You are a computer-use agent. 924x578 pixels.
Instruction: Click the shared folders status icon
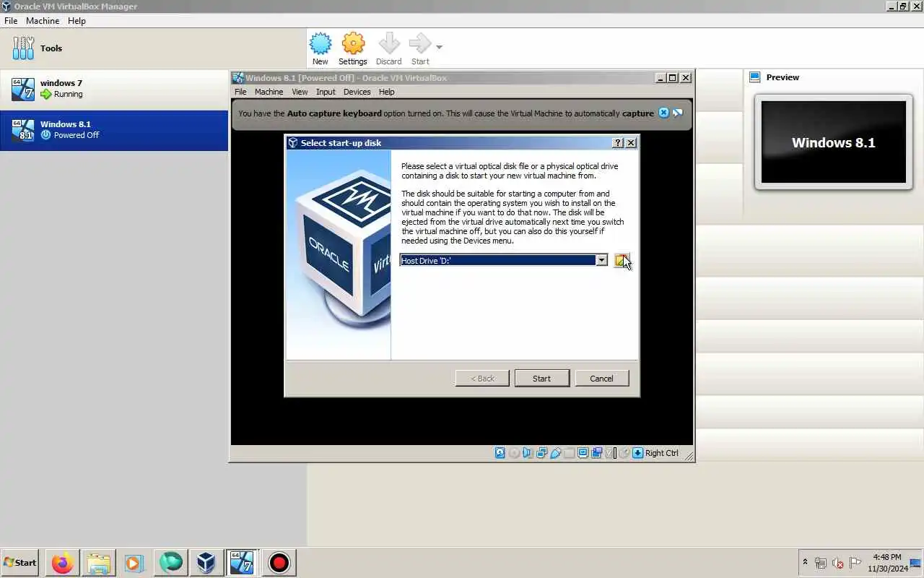click(569, 453)
